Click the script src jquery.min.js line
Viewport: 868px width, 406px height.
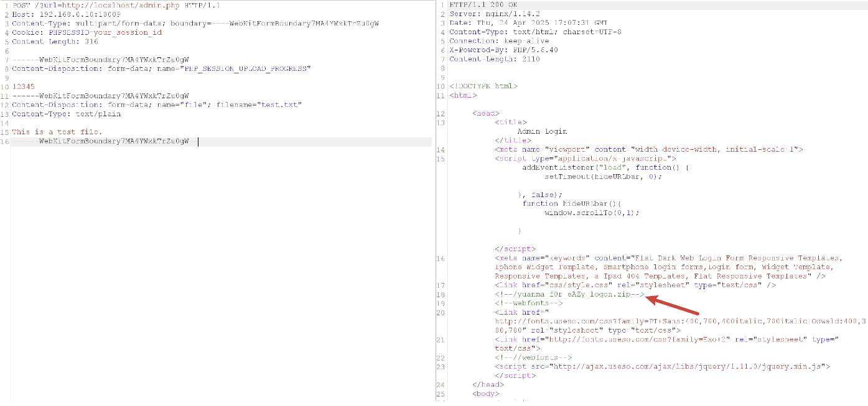(662, 367)
